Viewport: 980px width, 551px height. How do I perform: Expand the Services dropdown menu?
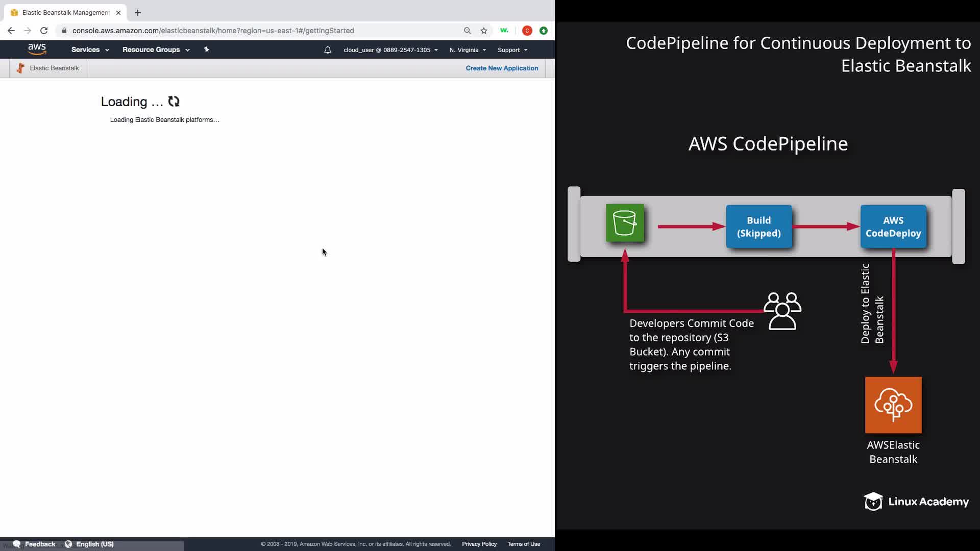coord(90,49)
